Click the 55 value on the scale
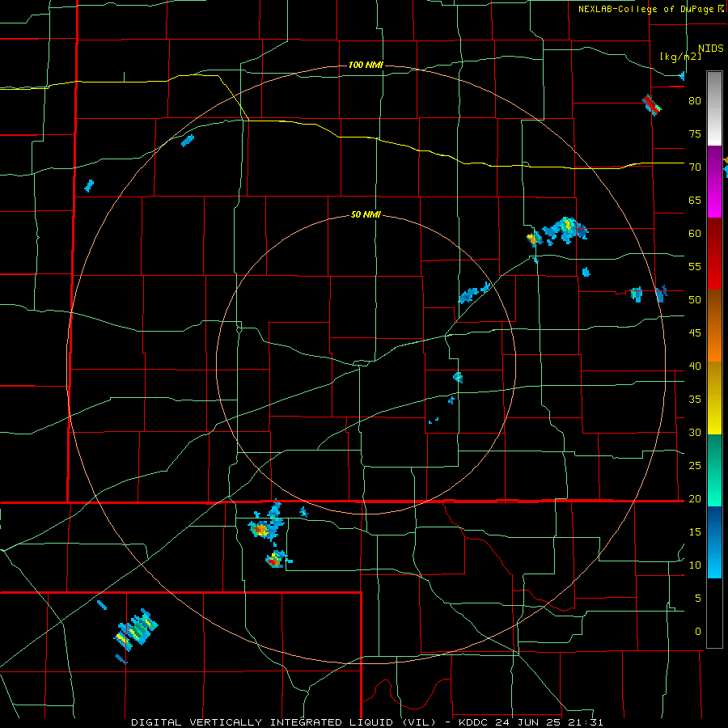Viewport: 728px width, 728px height. coord(695,267)
